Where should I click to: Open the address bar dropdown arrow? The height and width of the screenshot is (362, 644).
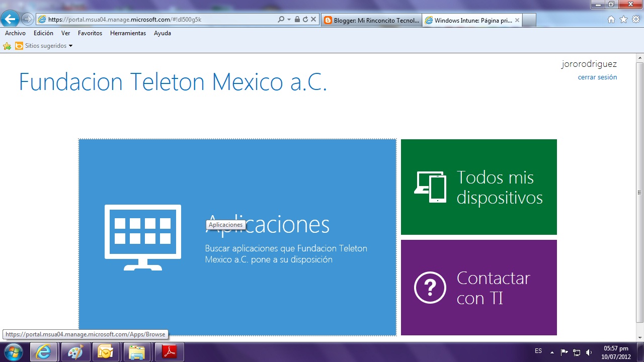point(289,20)
